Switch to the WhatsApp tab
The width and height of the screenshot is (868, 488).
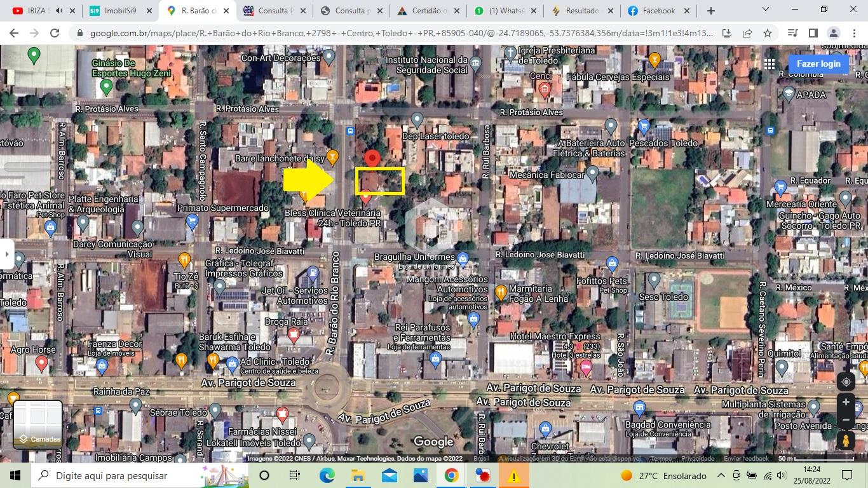(506, 11)
